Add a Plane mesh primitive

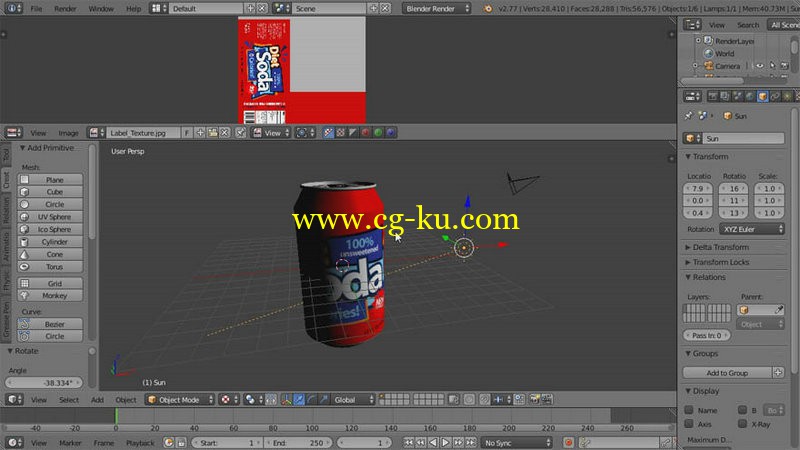[50, 180]
